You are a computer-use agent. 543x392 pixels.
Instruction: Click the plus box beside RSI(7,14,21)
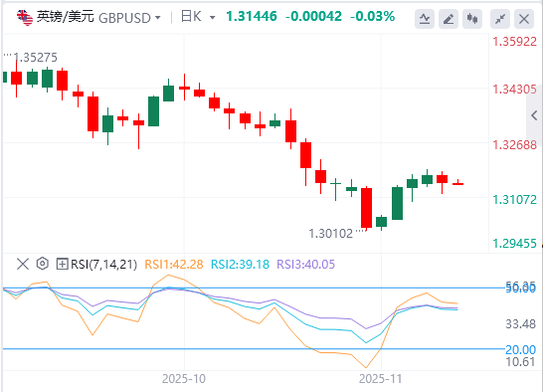coord(62,264)
